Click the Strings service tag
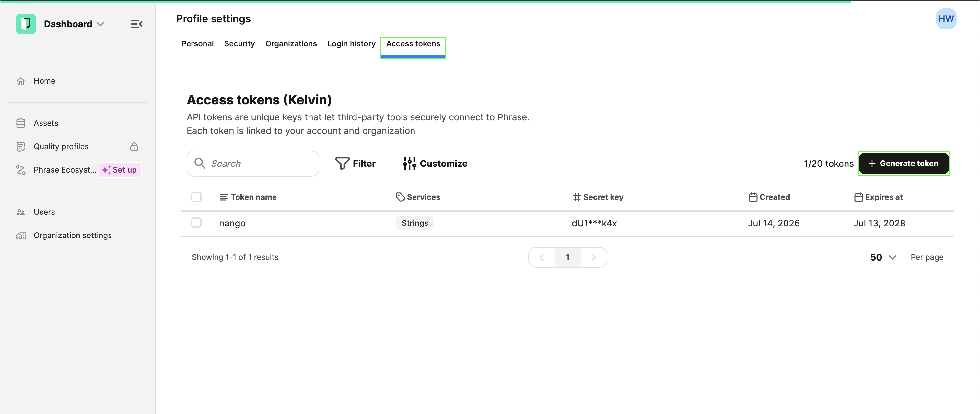This screenshot has width=980, height=414. 415,223
